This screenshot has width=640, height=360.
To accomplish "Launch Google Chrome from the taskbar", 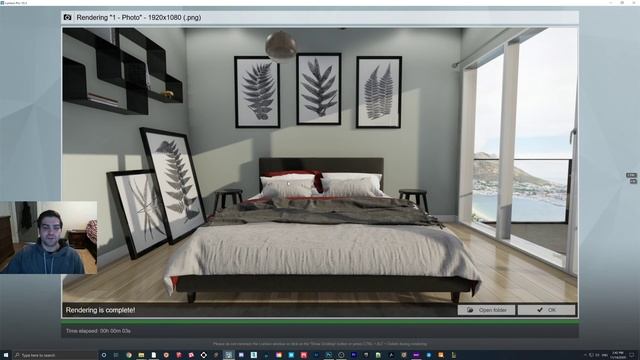I will [129, 356].
